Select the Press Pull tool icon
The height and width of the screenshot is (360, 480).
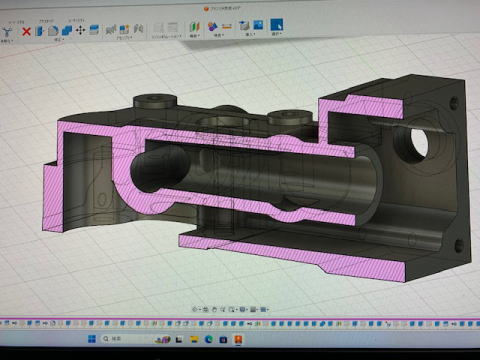[x=40, y=31]
